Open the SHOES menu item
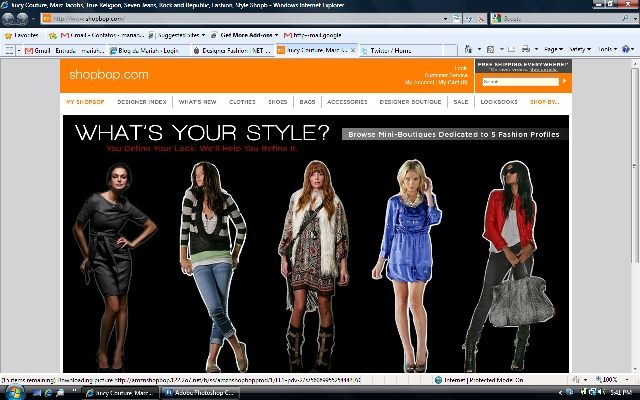The image size is (640, 400). (x=278, y=102)
